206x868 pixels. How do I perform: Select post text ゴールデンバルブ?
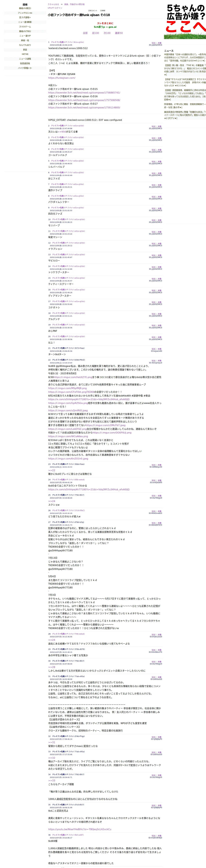coord(57,155)
